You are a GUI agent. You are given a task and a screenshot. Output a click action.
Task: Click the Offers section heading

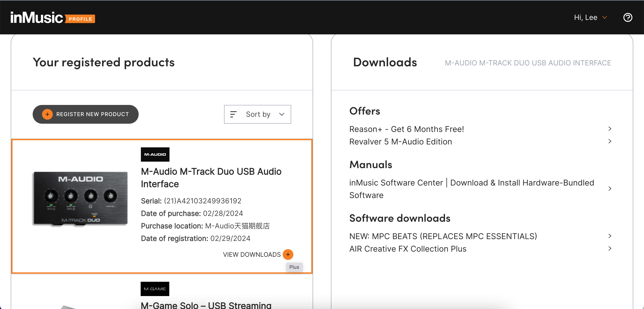tap(364, 111)
